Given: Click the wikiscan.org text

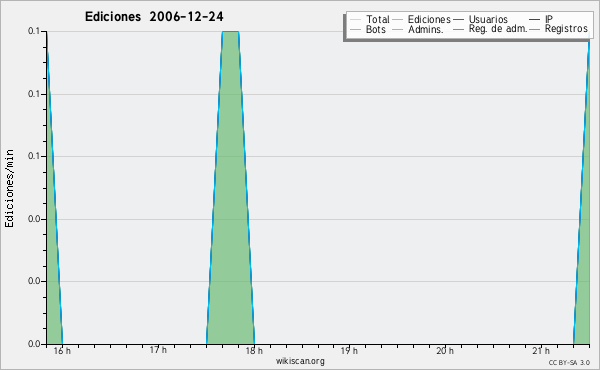Looking at the screenshot, I should (x=300, y=361).
